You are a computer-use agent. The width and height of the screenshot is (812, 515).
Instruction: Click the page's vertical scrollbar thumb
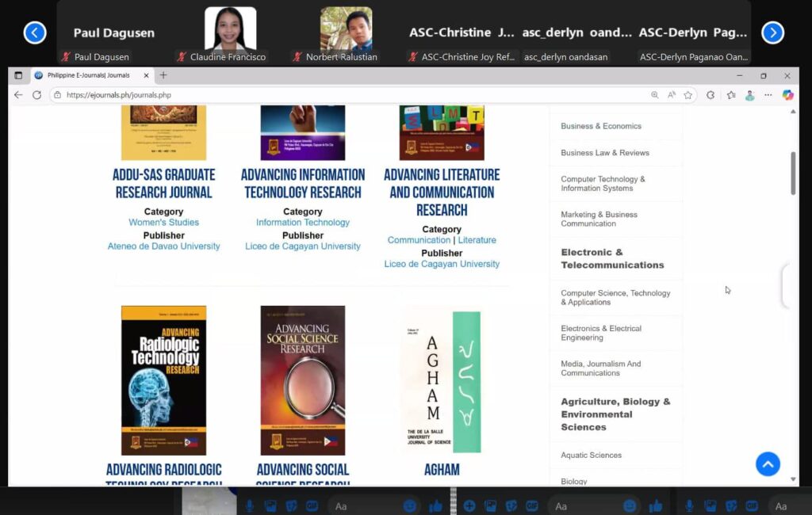click(793, 173)
